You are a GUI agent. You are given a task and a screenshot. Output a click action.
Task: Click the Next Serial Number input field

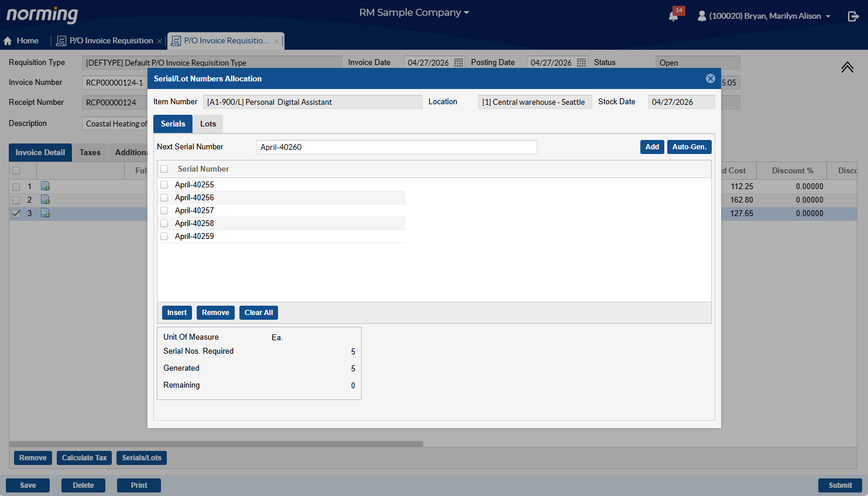396,147
